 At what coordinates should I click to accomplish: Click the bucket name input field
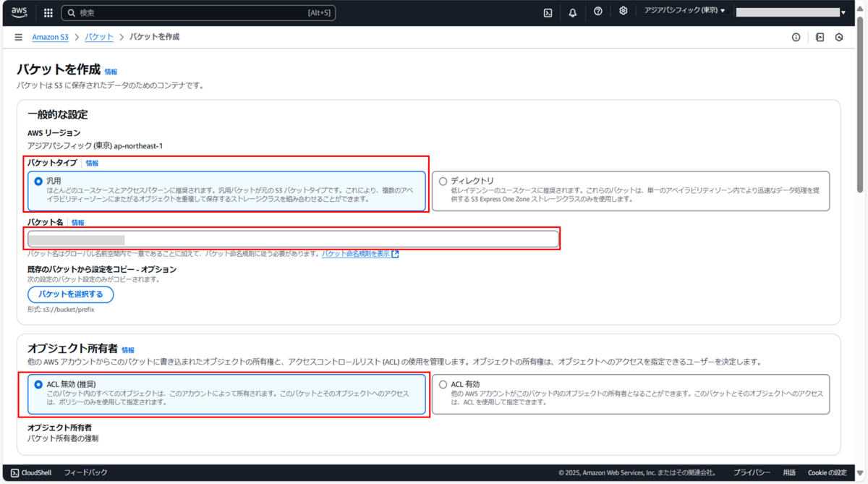click(x=293, y=239)
